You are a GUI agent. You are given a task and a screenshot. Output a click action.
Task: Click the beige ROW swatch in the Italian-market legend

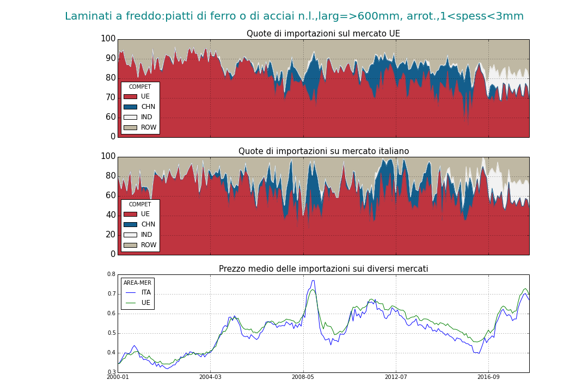tap(130, 245)
